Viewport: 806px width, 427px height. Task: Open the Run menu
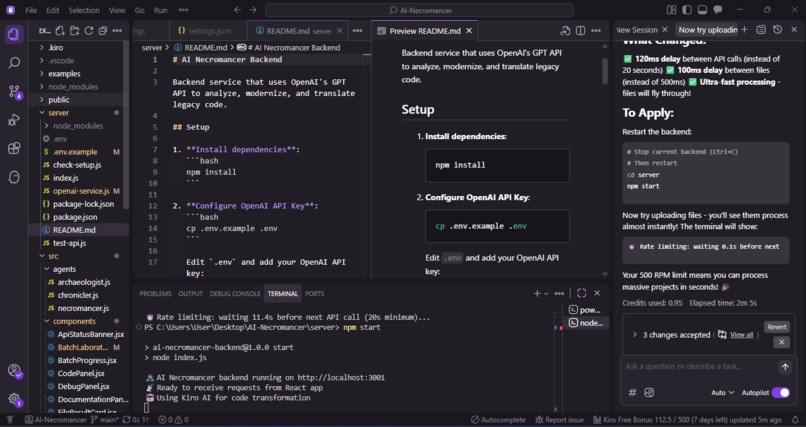tap(160, 10)
